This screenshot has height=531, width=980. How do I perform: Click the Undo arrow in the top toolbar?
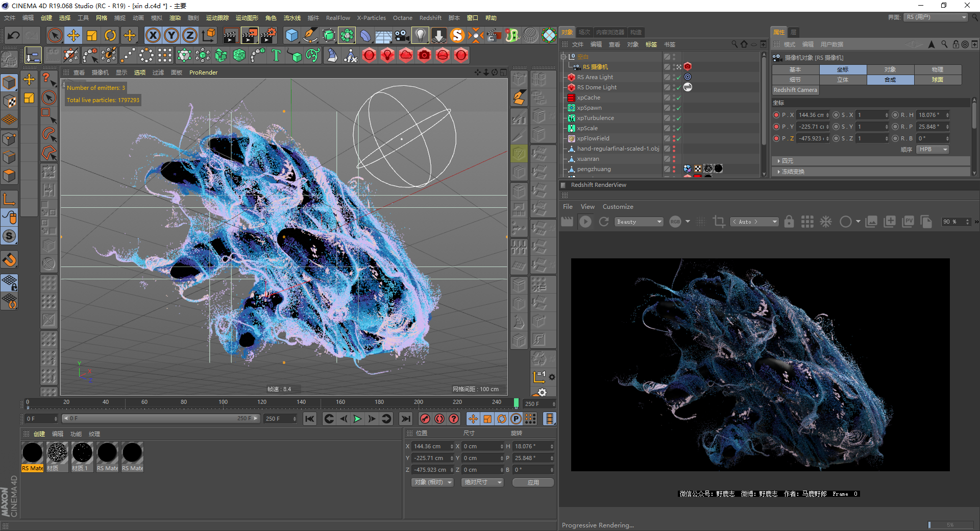pos(14,35)
